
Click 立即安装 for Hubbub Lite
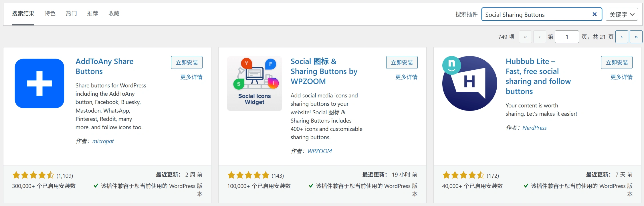tap(617, 63)
